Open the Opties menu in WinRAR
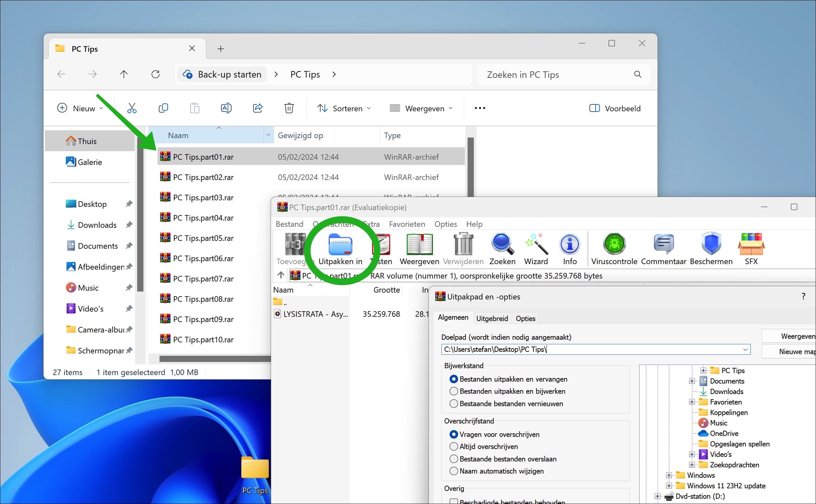 [x=446, y=224]
